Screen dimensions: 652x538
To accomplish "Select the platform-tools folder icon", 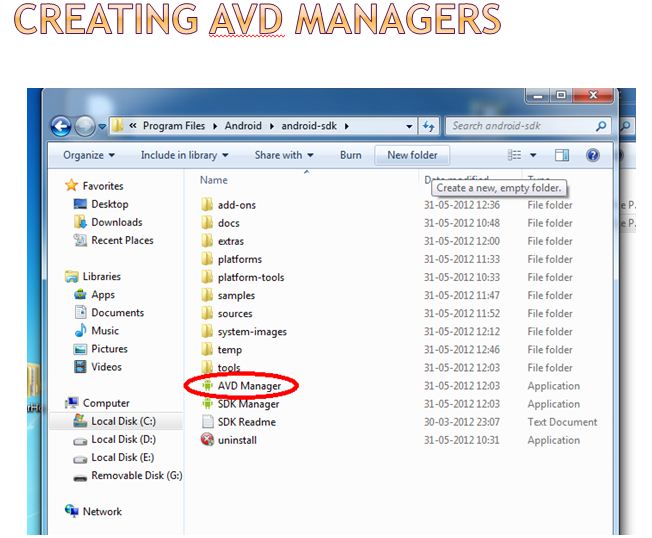I will pyautogui.click(x=207, y=277).
